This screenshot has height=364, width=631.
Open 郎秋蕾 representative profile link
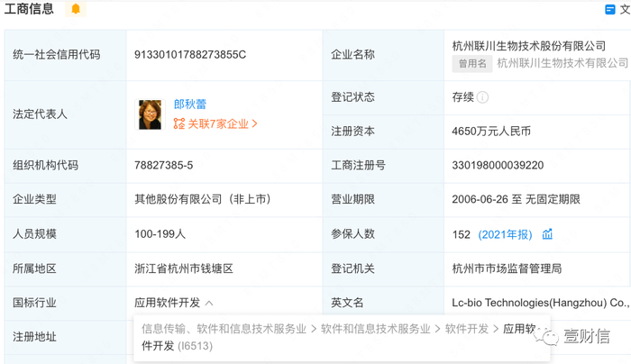pyautogui.click(x=190, y=105)
